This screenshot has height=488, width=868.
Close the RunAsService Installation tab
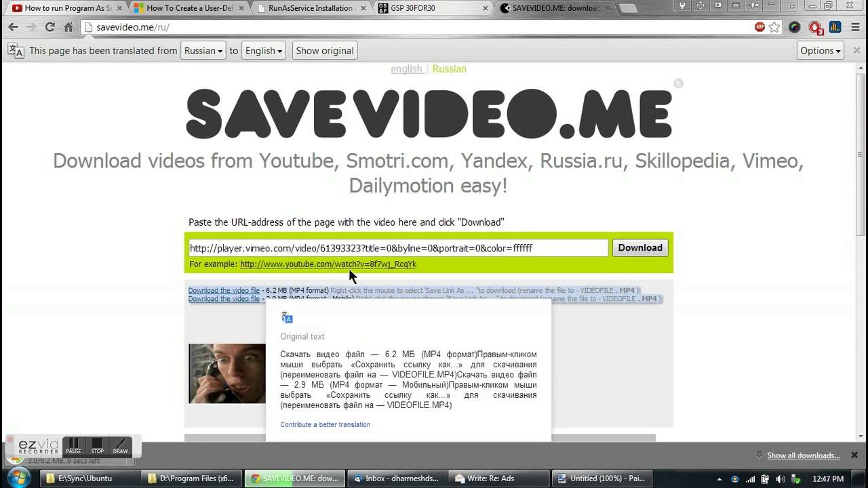tap(363, 8)
